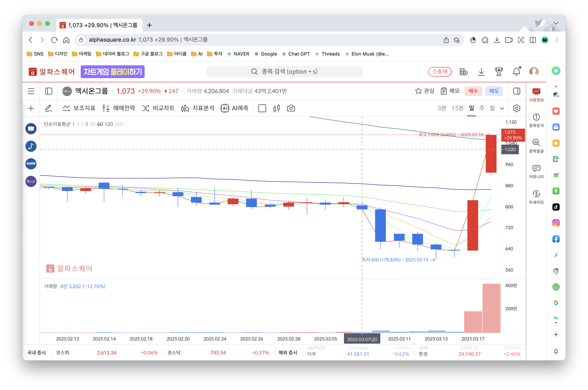
Task: Toggle the right side panel
Action: tap(516, 91)
